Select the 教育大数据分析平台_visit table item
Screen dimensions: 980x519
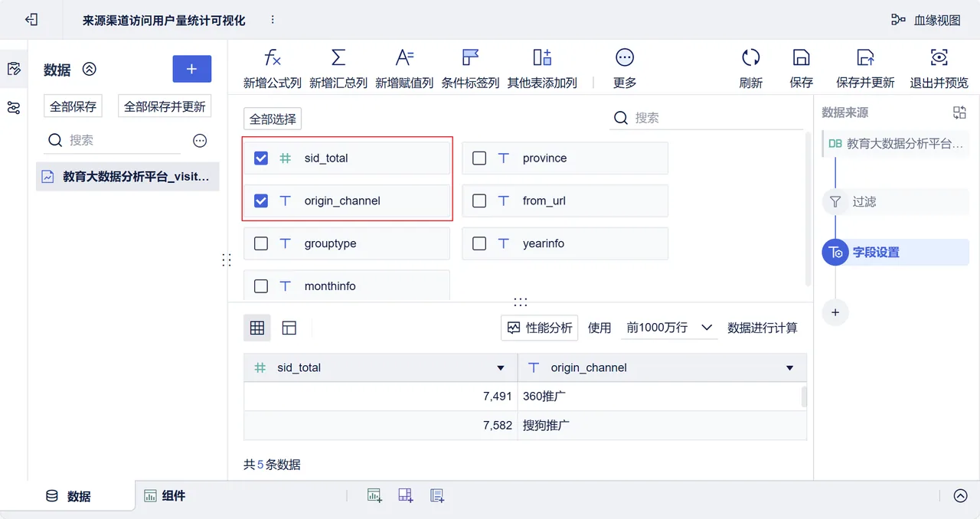(128, 176)
